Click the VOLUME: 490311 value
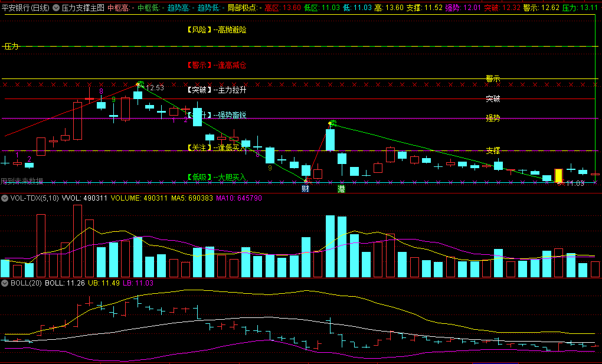The height and width of the screenshot is (364, 602). [139, 198]
